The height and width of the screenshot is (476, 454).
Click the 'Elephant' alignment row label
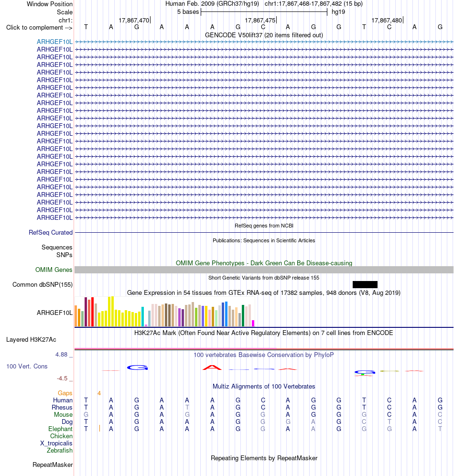pos(60,429)
